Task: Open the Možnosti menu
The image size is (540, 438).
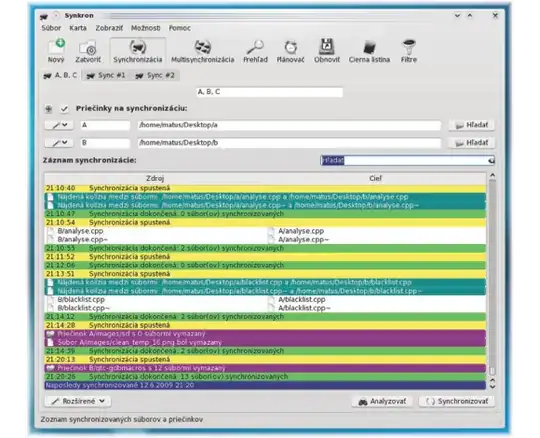Action: [x=145, y=28]
